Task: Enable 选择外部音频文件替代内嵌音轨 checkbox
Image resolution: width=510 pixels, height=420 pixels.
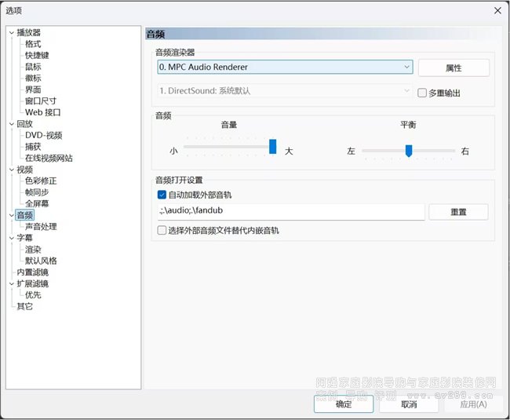Action: coord(162,231)
